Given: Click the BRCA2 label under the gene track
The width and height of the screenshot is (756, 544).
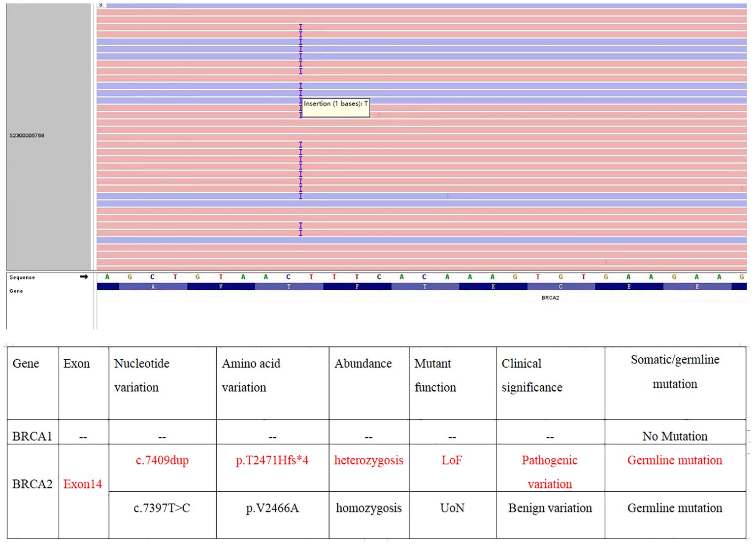Looking at the screenshot, I should [550, 298].
